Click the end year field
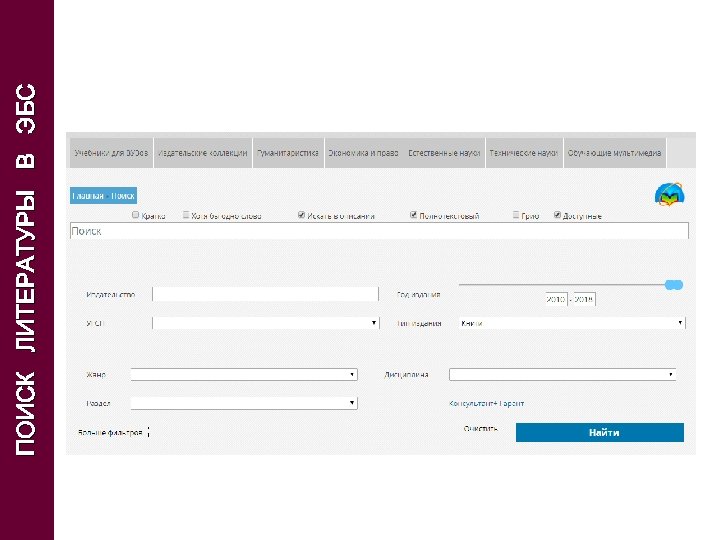This screenshot has height=540, width=720. [x=585, y=299]
